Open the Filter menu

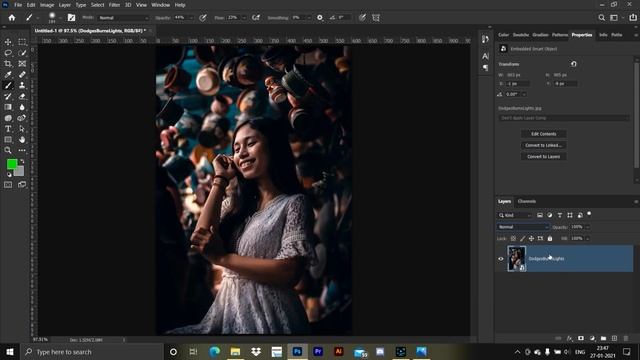pos(114,5)
